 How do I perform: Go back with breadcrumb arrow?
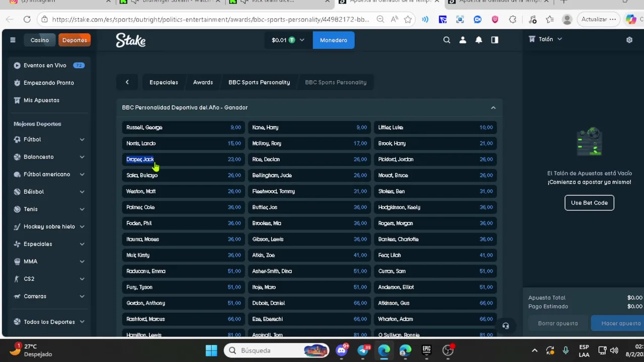[x=127, y=82]
